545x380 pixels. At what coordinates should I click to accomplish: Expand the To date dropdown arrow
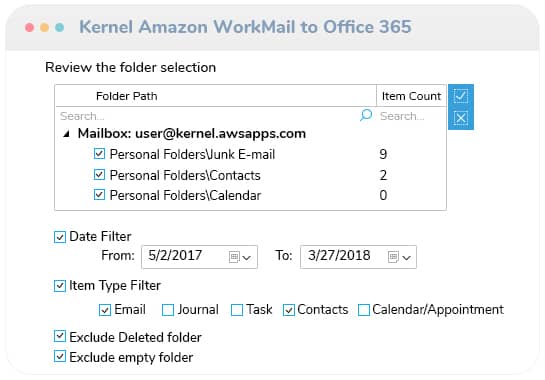[x=406, y=258]
